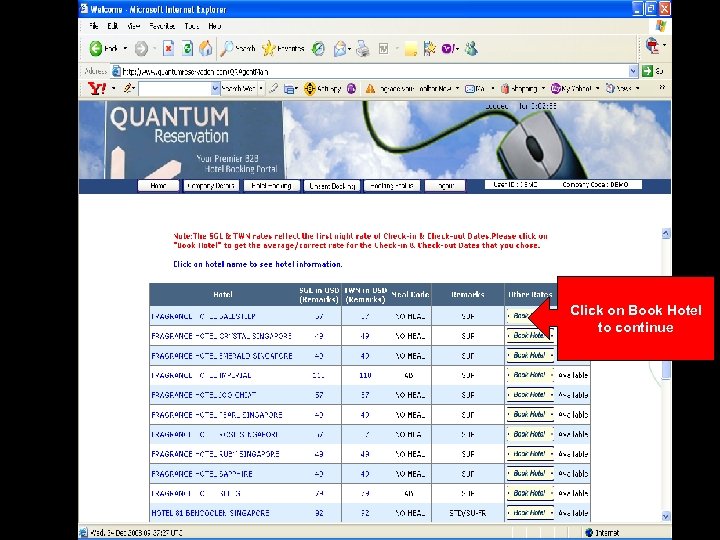Open the History clock icon

click(x=318, y=48)
